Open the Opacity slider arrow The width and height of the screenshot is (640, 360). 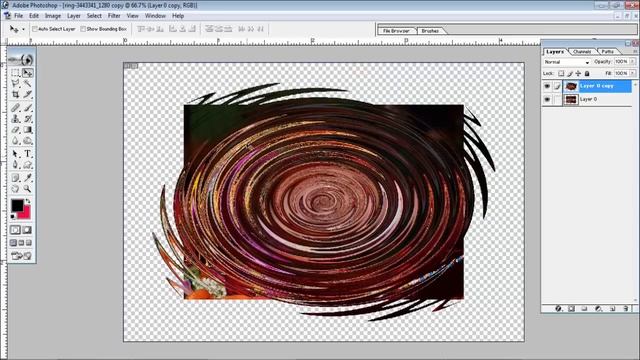coord(633,61)
